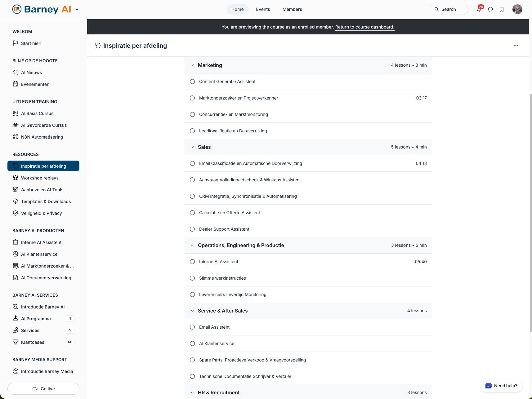
Task: Open Veiligheid & Privacy shield item
Action: pos(41,213)
